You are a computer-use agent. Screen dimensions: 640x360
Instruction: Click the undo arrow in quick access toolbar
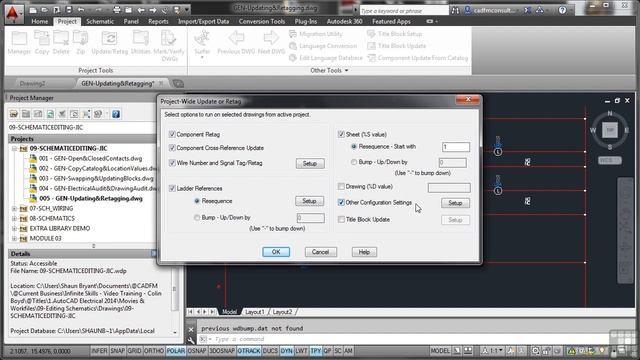coord(81,10)
